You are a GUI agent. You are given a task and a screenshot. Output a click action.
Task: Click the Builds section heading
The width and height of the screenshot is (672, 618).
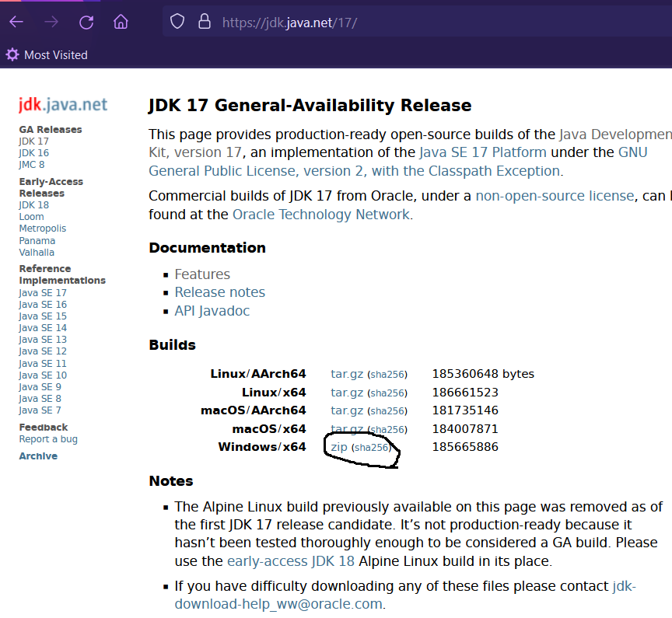[173, 345]
